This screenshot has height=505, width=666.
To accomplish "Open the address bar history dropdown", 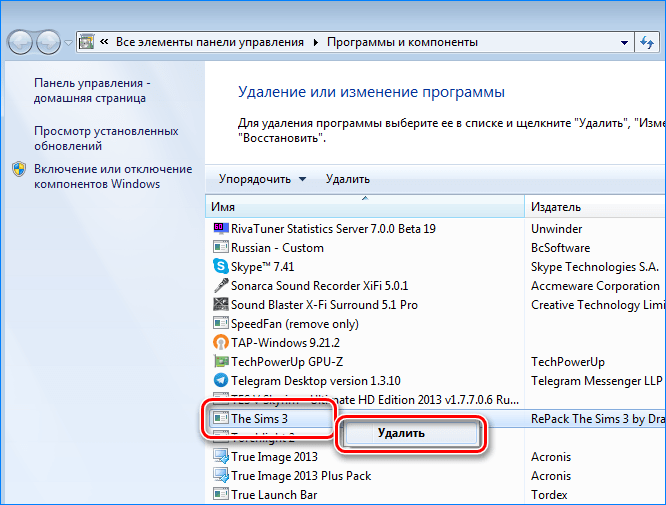I will [624, 42].
